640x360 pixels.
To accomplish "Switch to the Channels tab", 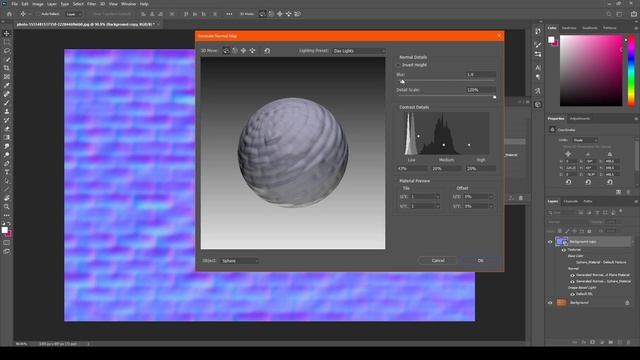I will click(571, 201).
